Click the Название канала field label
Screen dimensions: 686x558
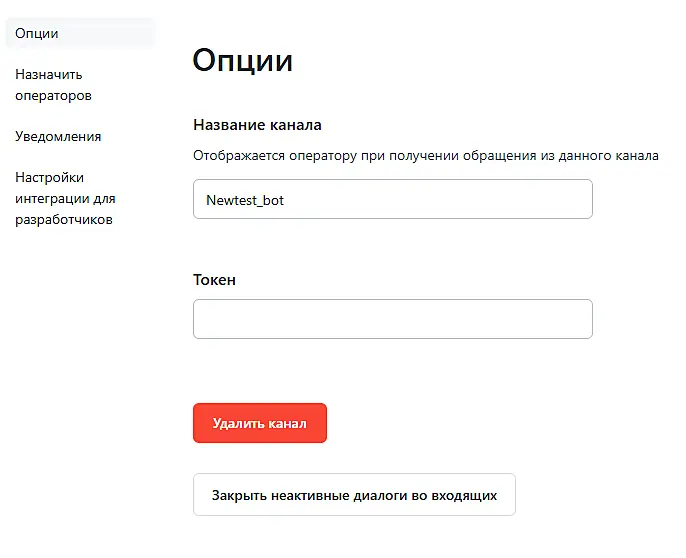(257, 125)
